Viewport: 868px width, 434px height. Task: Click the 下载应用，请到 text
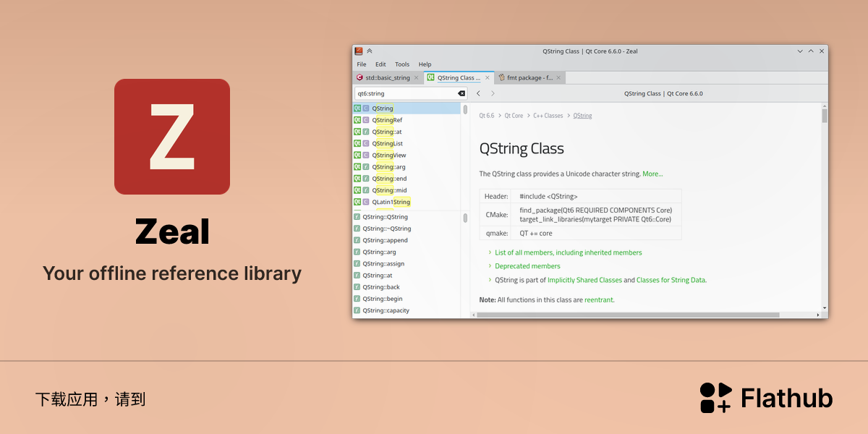(x=90, y=399)
